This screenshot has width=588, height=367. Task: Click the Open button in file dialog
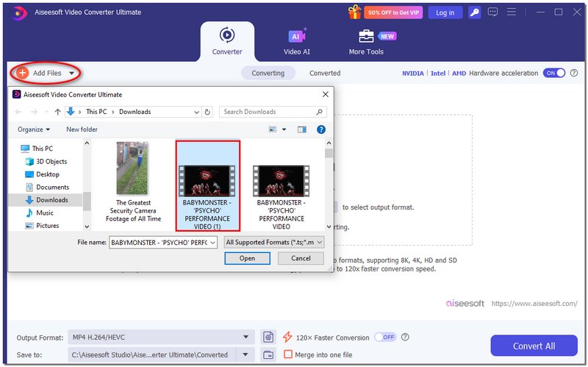coord(247,258)
